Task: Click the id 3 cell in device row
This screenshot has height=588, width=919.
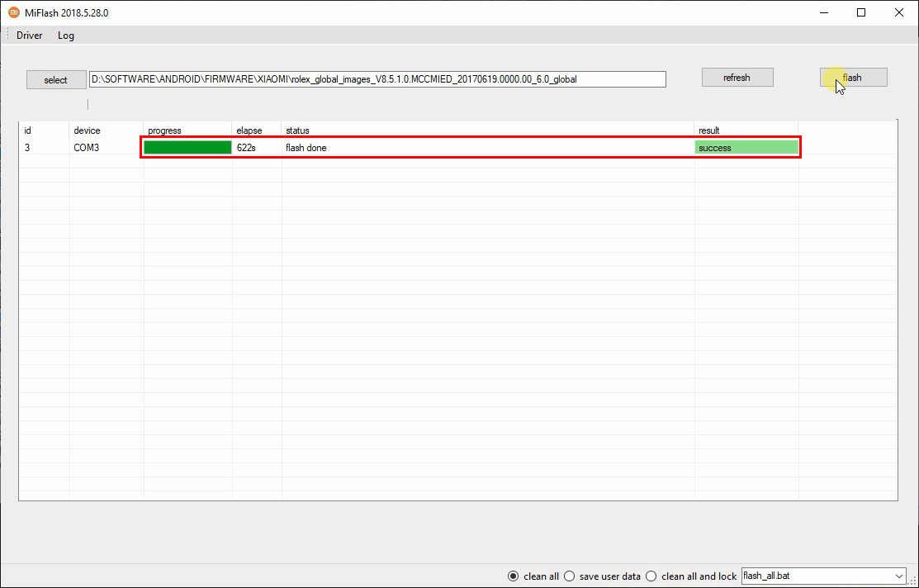Action: point(27,148)
